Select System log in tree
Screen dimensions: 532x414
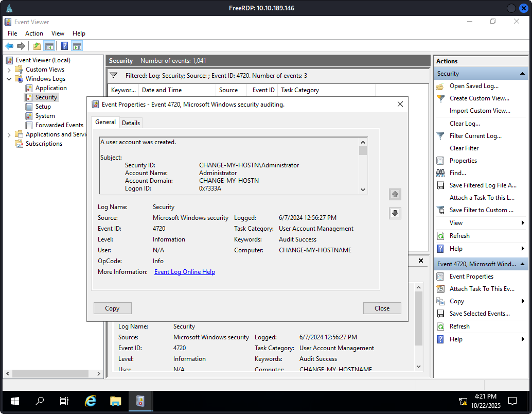click(x=45, y=116)
